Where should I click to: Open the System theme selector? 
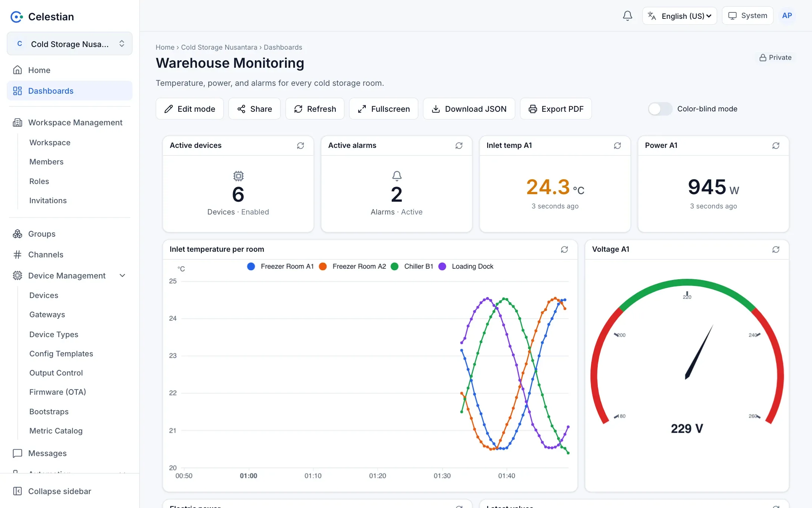[747, 16]
